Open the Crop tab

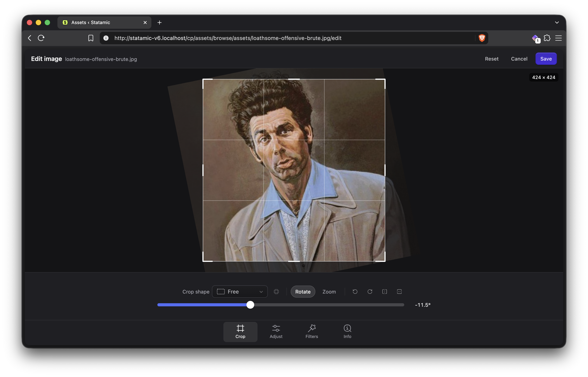240,332
